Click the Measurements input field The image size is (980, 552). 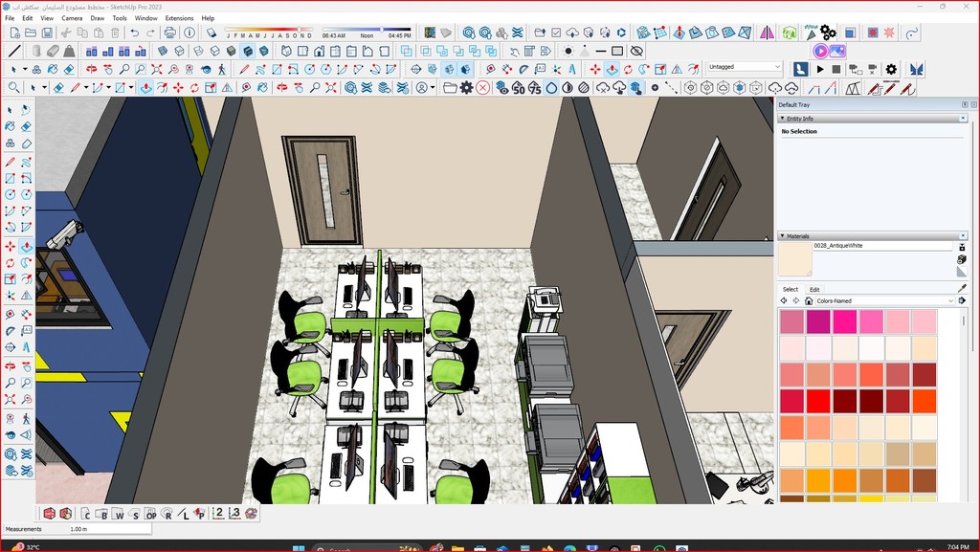tap(108, 528)
